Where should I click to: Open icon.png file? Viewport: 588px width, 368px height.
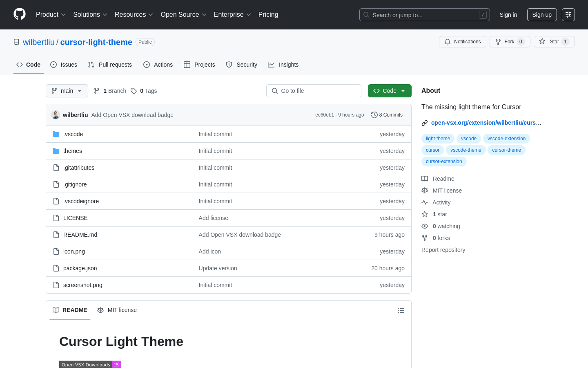point(74,251)
